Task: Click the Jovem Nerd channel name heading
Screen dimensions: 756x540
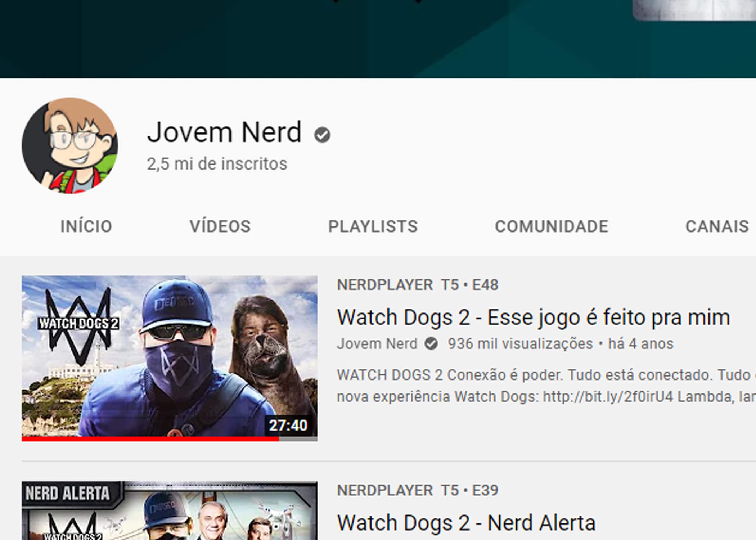Action: 224,132
